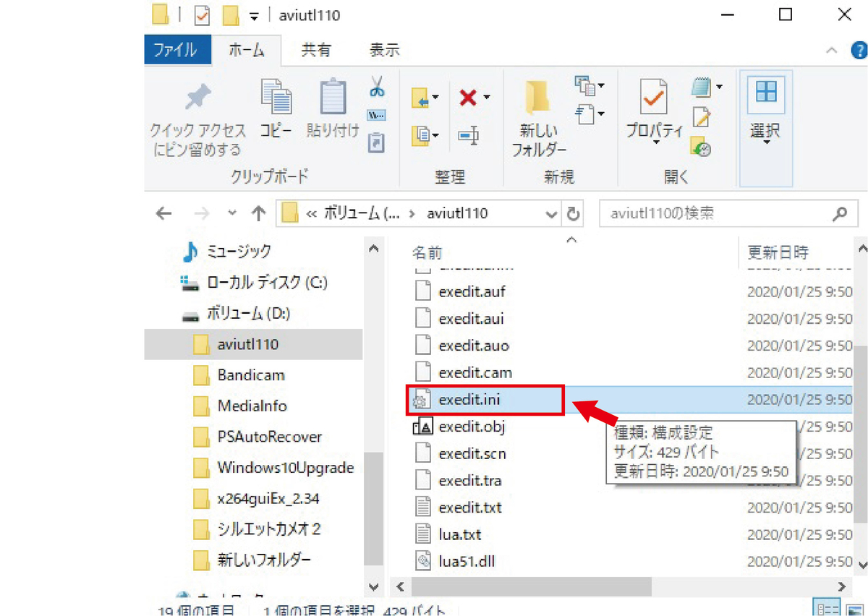Switch to details view in status bar

(827, 608)
